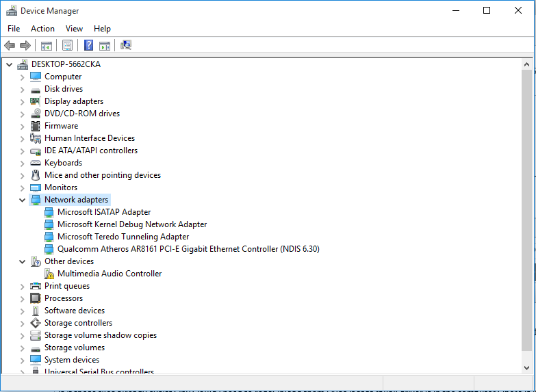This screenshot has width=536, height=392.
Task: Select the Software devices label
Action: [75, 311]
